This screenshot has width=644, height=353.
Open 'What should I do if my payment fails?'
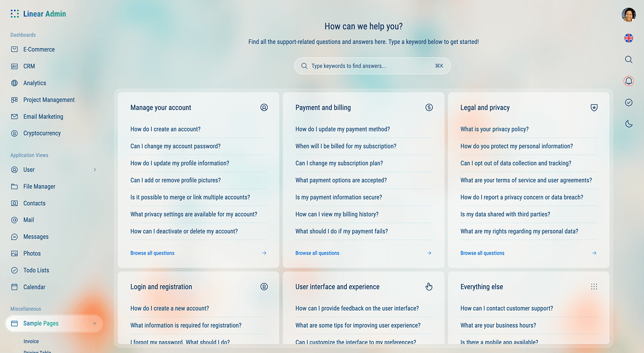(342, 231)
